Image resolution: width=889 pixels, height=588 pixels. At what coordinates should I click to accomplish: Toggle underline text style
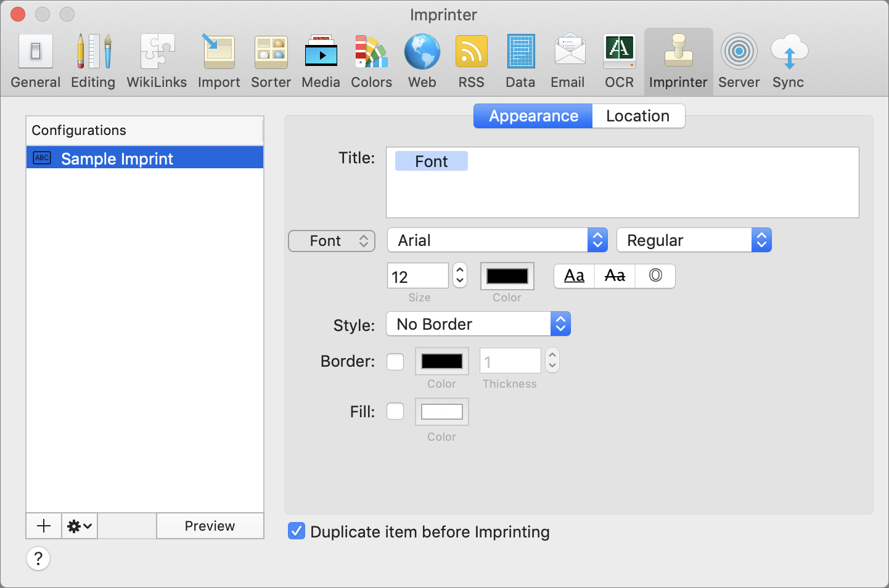574,276
